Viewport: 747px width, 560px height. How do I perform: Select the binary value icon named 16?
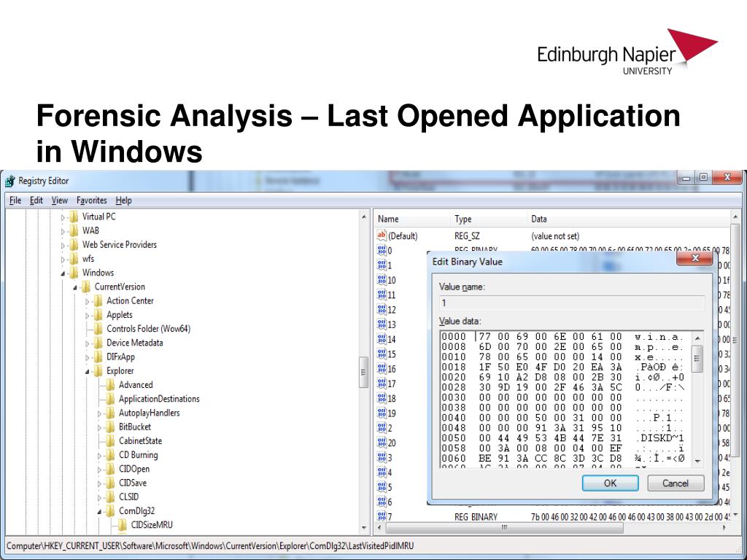coord(382,368)
